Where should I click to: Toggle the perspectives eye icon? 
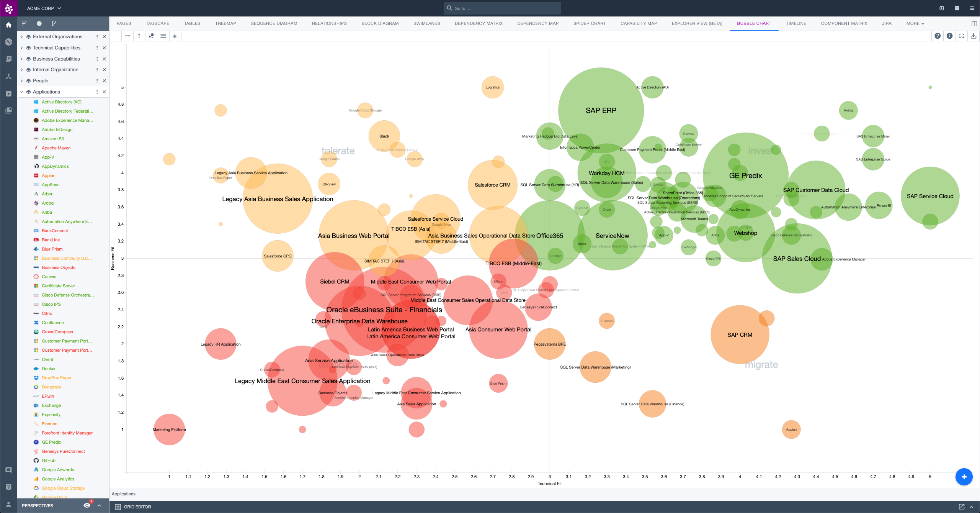[87, 505]
